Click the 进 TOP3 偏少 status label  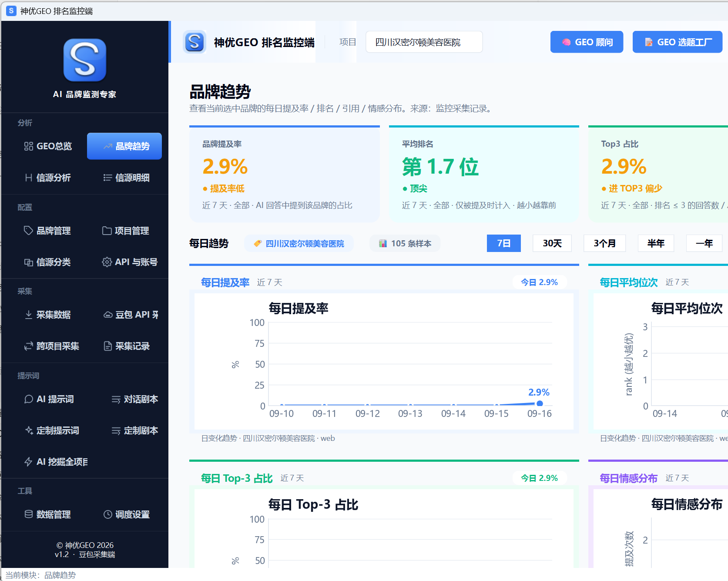point(632,188)
